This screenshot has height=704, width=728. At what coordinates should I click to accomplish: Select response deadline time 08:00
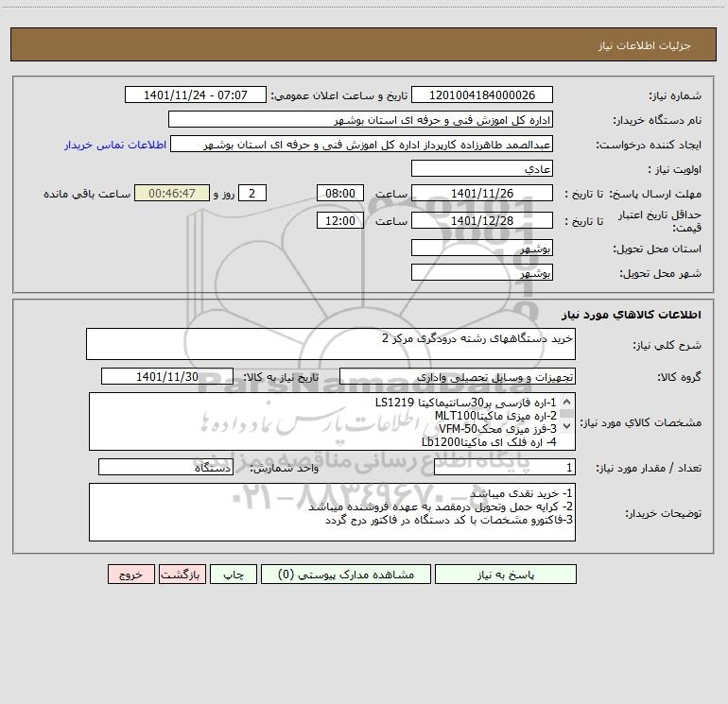[x=339, y=193]
